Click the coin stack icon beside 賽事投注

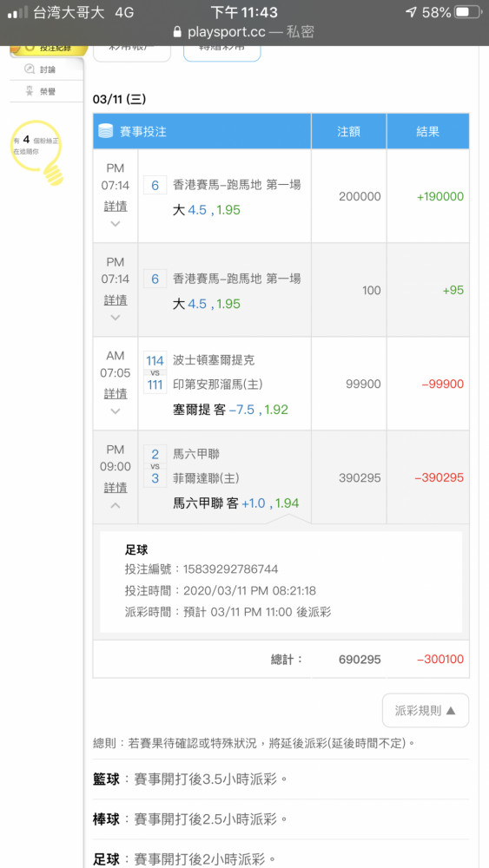click(105, 131)
